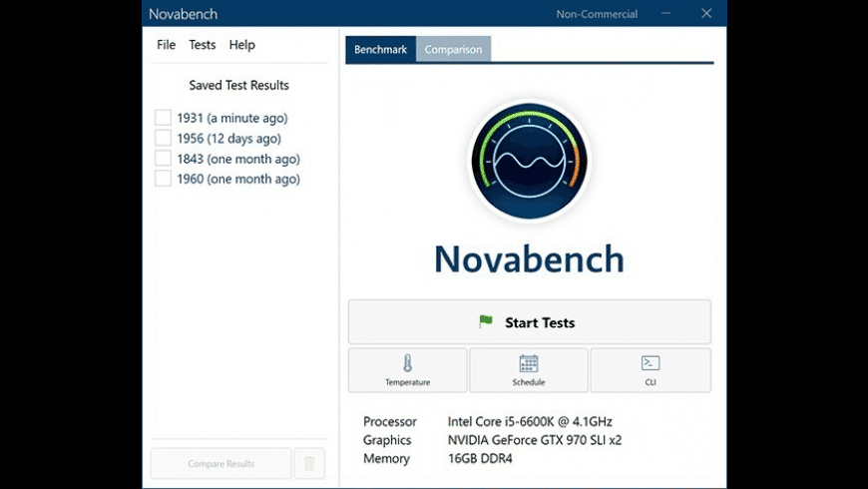Check the 1931 (a minute ago) result

point(163,118)
